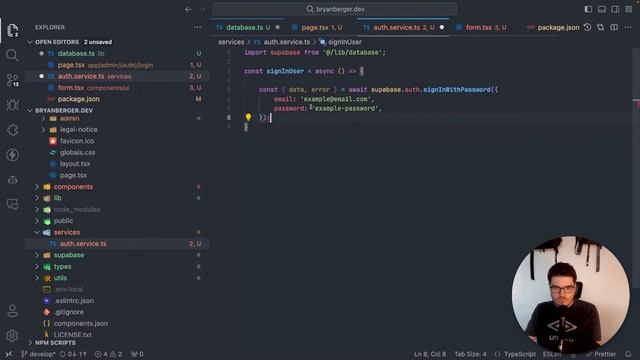Expand the NPM Scripts section
This screenshot has width=640, height=360.
click(x=30, y=342)
